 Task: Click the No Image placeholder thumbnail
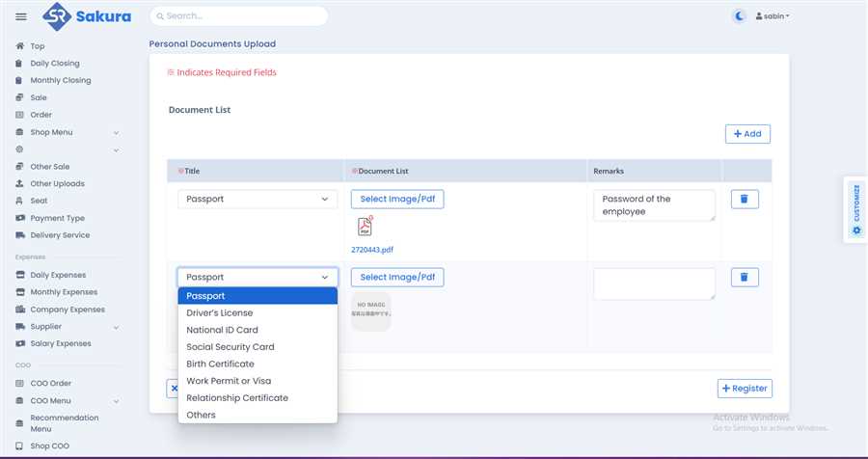tap(371, 311)
